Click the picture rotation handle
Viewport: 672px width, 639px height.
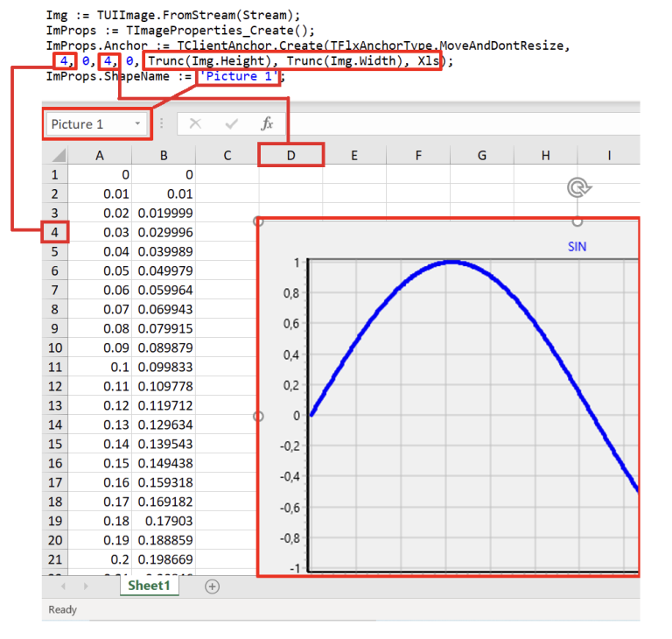pyautogui.click(x=577, y=187)
